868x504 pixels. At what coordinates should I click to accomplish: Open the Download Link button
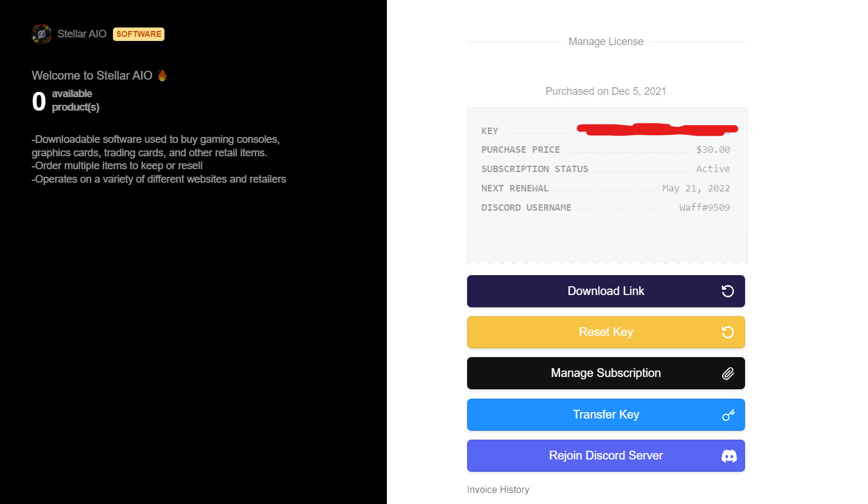click(x=606, y=291)
